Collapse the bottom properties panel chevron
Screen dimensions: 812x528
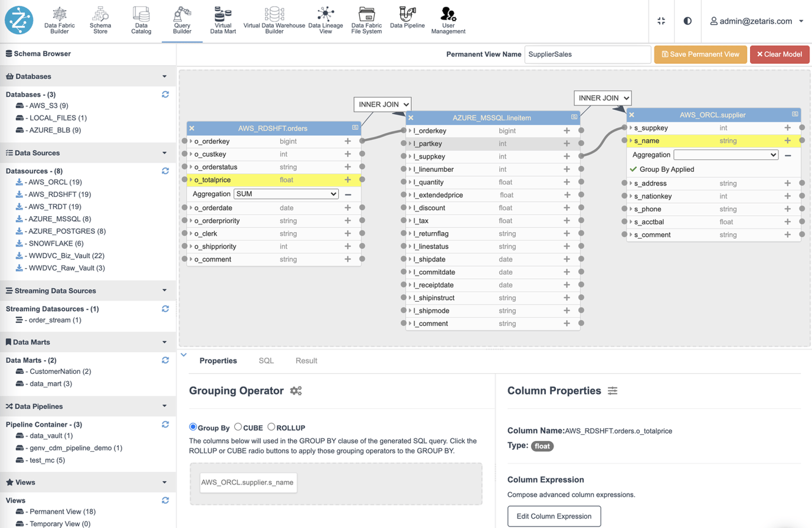click(184, 355)
